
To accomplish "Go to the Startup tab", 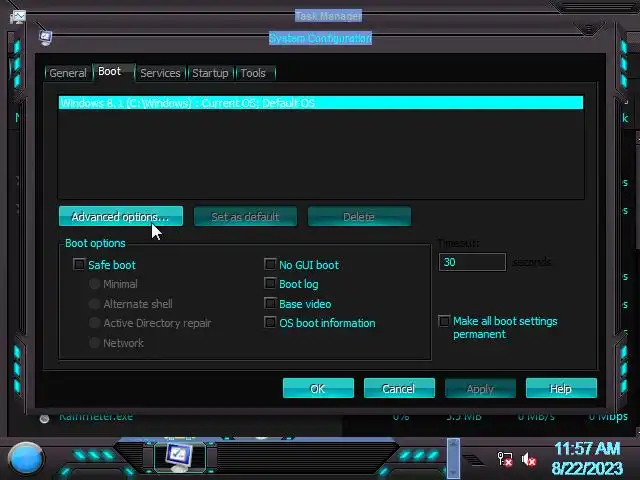I will [x=210, y=73].
